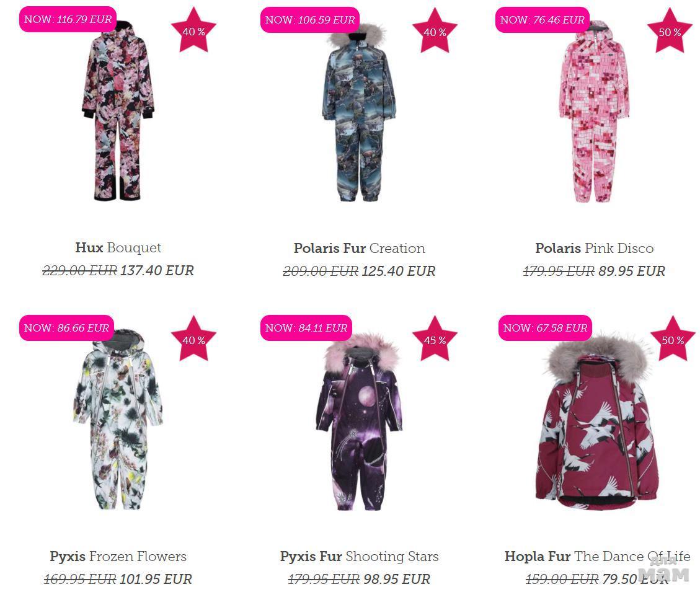This screenshot has width=700, height=592.
Task: Open the Polaris Pink Disco product link
Action: click(594, 248)
